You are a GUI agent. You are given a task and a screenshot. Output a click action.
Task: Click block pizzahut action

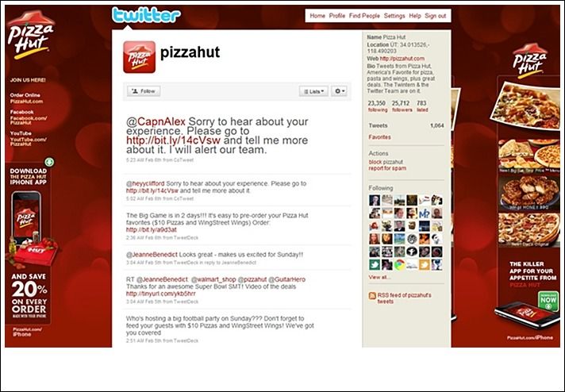(386, 162)
